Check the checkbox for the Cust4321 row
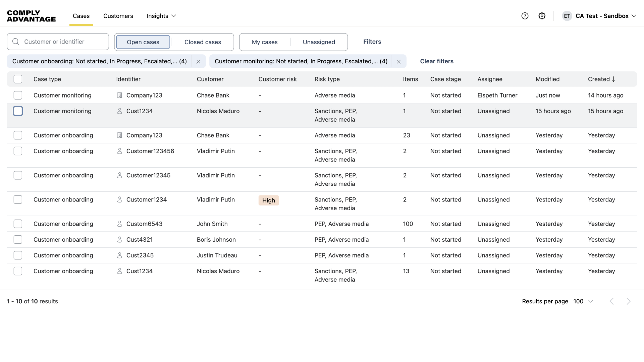 click(x=18, y=239)
